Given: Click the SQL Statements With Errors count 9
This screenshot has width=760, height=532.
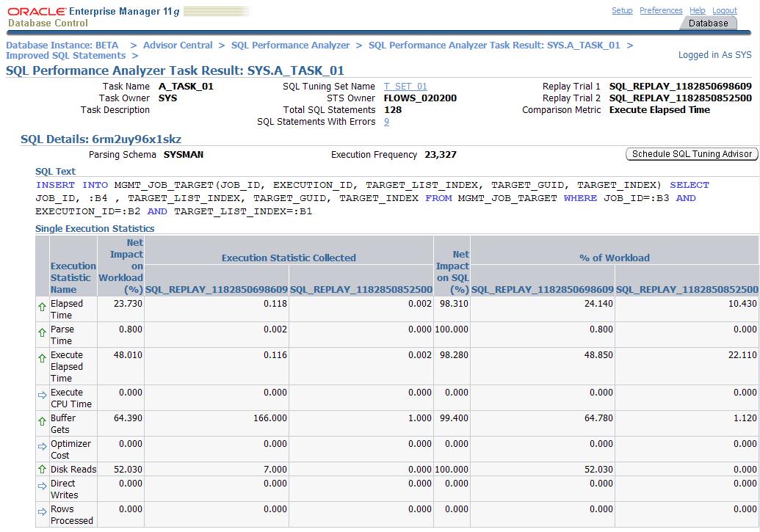Looking at the screenshot, I should tap(386, 122).
